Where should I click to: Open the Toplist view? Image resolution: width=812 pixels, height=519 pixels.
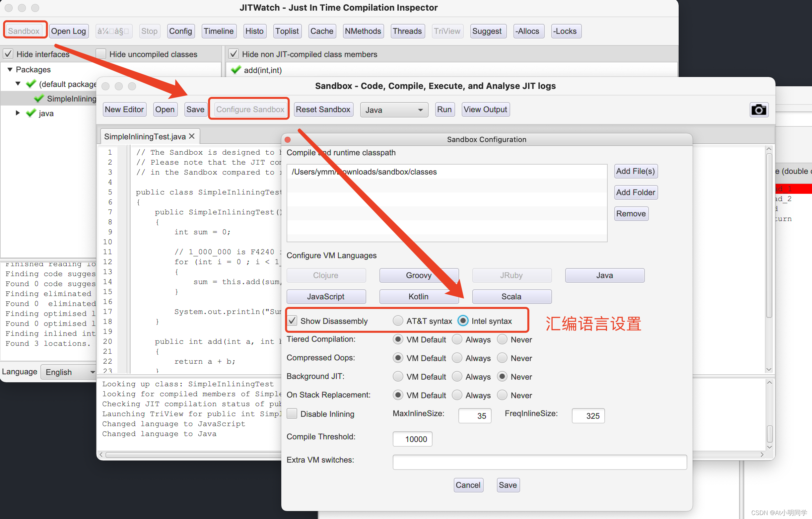tap(287, 31)
